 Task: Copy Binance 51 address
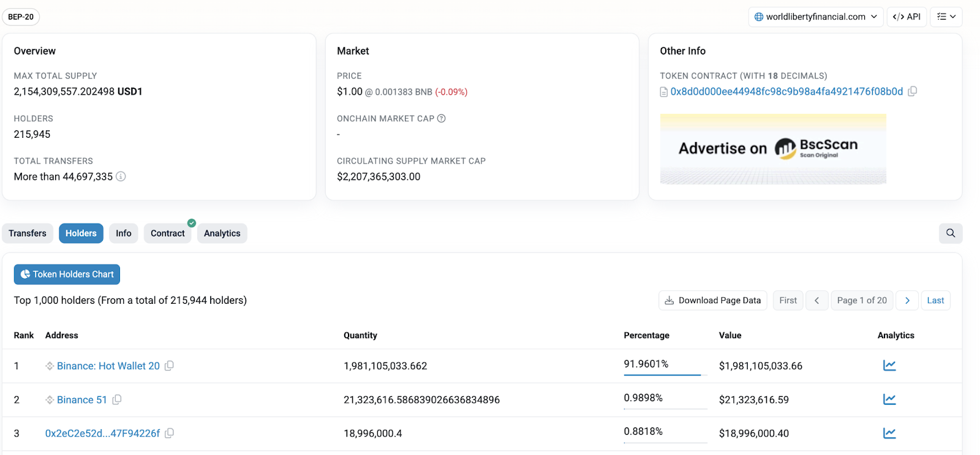click(x=116, y=399)
